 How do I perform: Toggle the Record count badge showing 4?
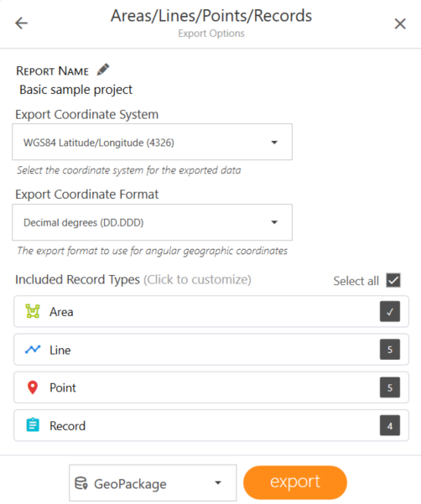[x=390, y=425]
